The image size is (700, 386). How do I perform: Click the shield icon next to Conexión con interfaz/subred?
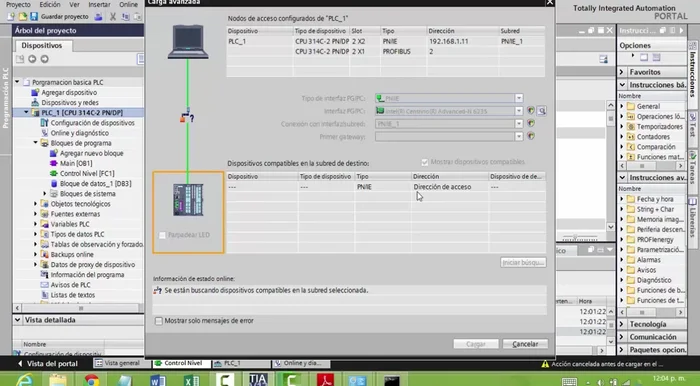coord(531,124)
